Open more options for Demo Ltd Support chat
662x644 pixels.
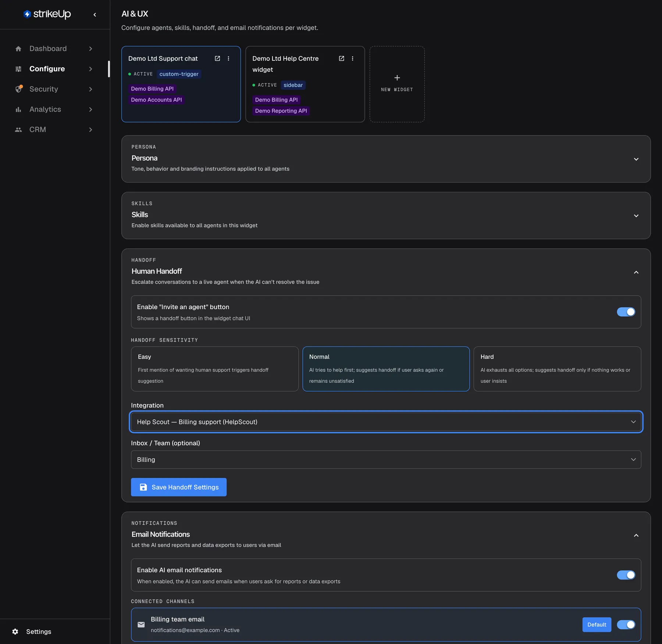228,59
